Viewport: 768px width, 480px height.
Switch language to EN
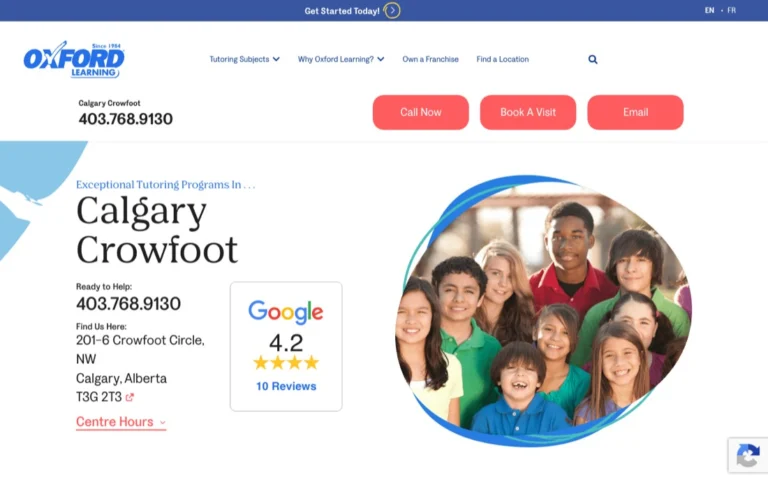click(x=709, y=10)
